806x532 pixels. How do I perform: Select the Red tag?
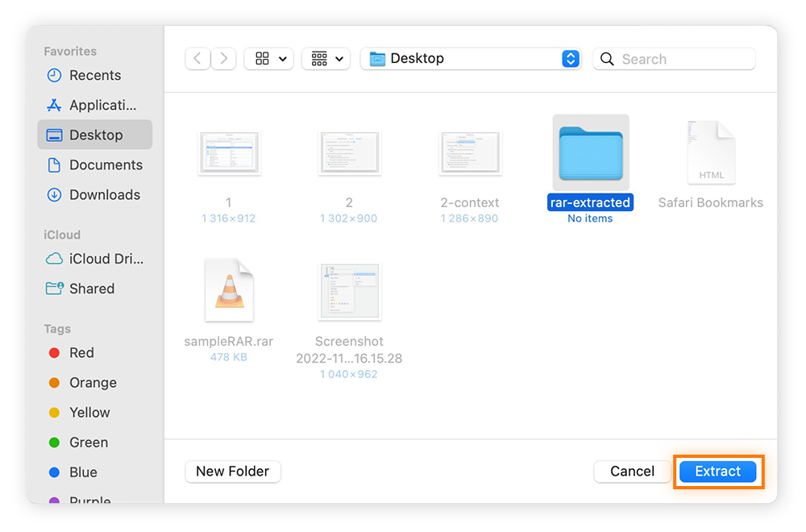[79, 352]
